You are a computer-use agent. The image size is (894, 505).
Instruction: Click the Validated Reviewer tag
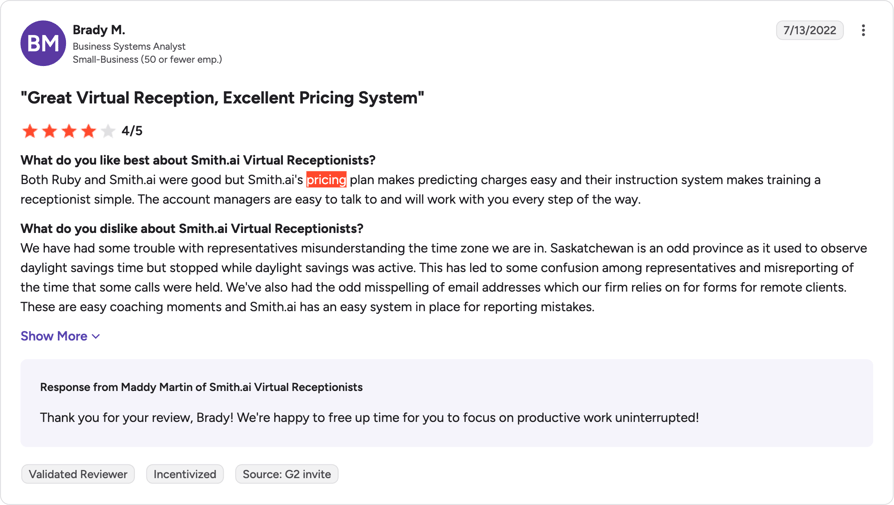click(x=78, y=474)
